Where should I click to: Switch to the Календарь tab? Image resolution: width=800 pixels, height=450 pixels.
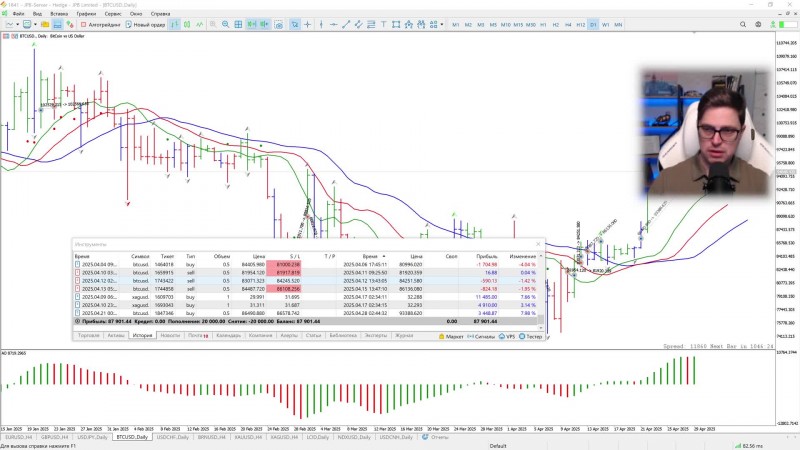click(228, 336)
